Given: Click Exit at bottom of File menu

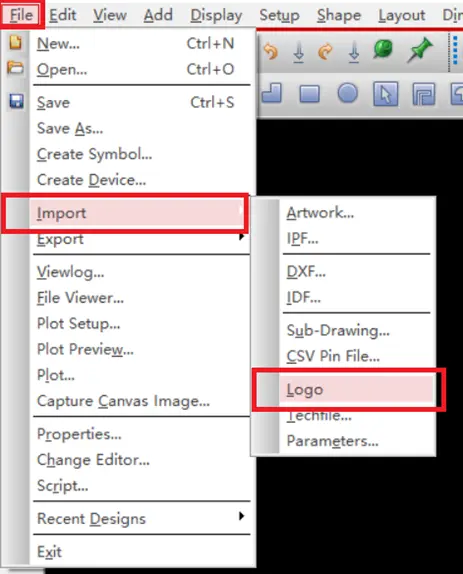Looking at the screenshot, I should (x=49, y=552).
